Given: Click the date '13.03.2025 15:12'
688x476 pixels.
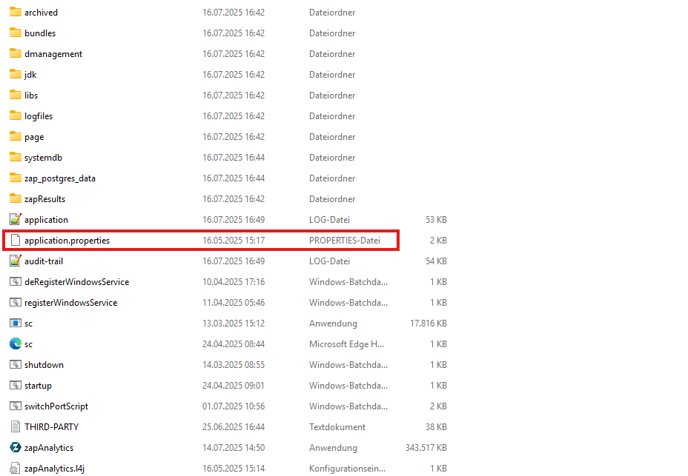Looking at the screenshot, I should coord(233,323).
